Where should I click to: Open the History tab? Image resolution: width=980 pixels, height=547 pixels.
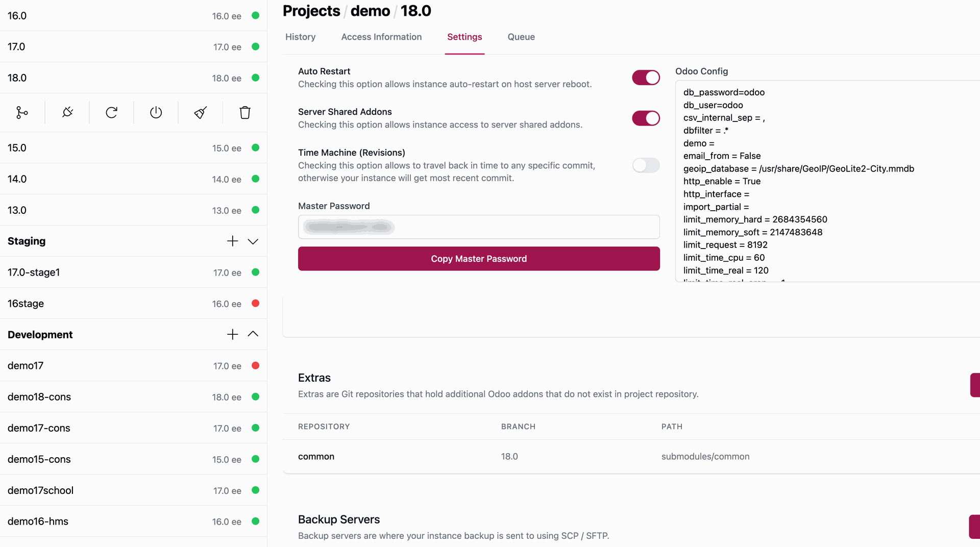[300, 37]
